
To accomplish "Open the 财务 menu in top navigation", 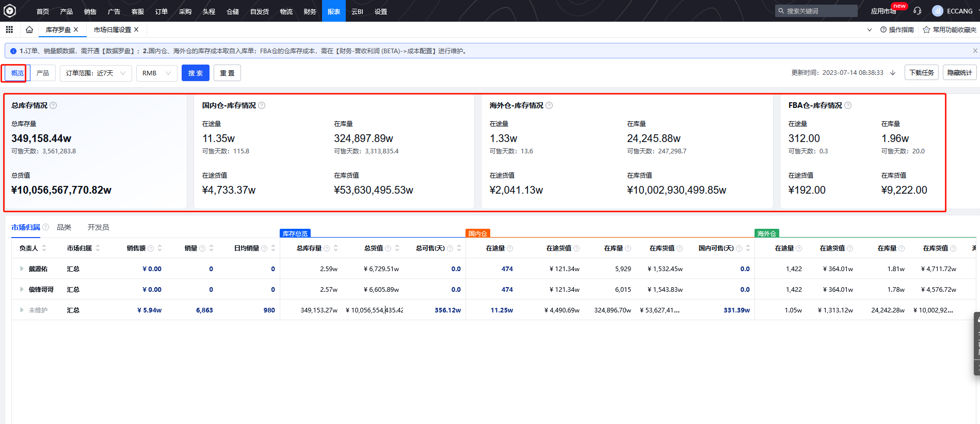I will [310, 11].
